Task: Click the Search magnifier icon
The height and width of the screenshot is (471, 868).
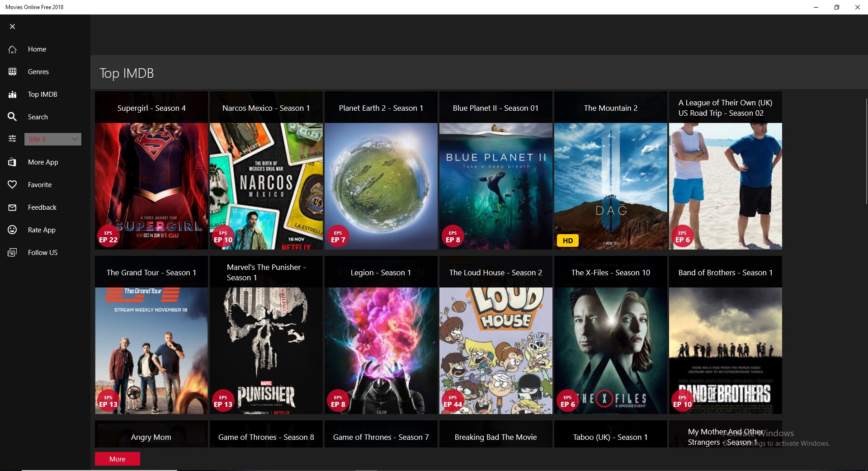Action: pos(12,117)
